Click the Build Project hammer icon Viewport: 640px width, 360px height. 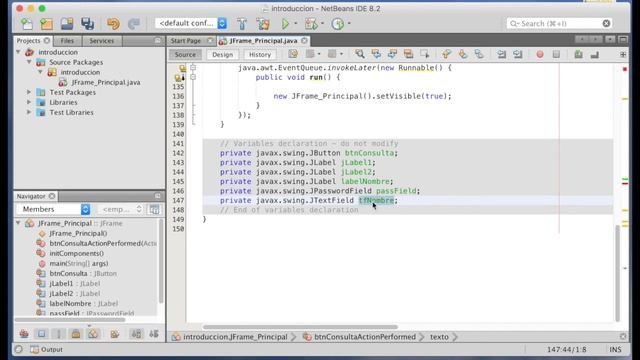(x=242, y=24)
